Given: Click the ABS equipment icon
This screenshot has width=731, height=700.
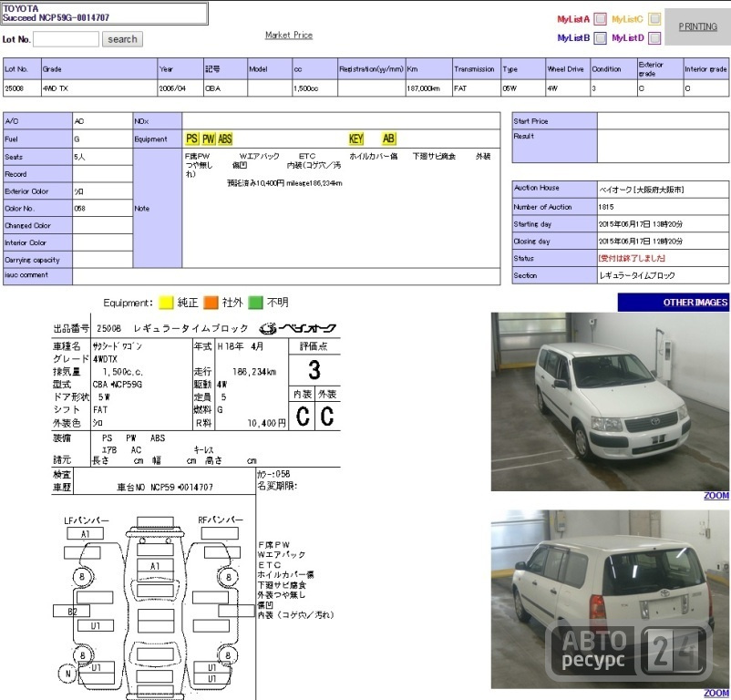Looking at the screenshot, I should [x=225, y=139].
